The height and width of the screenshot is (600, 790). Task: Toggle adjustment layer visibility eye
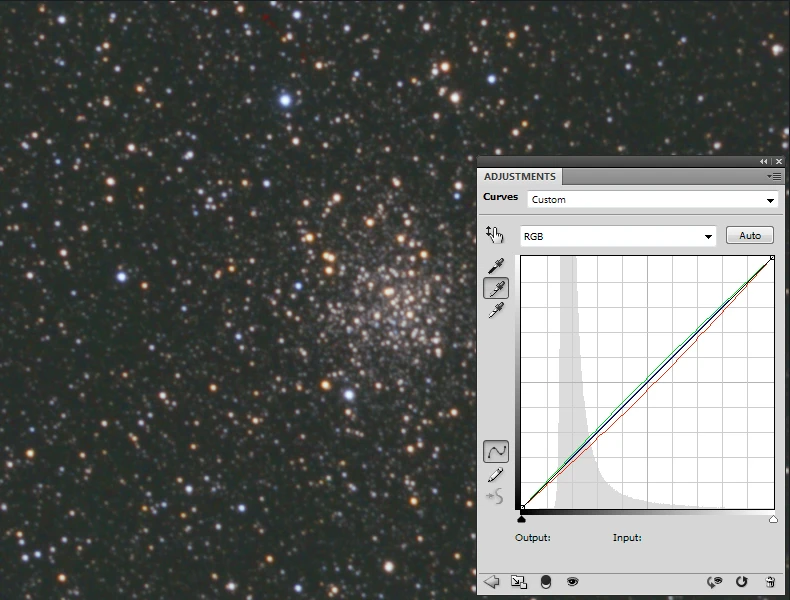tap(573, 581)
